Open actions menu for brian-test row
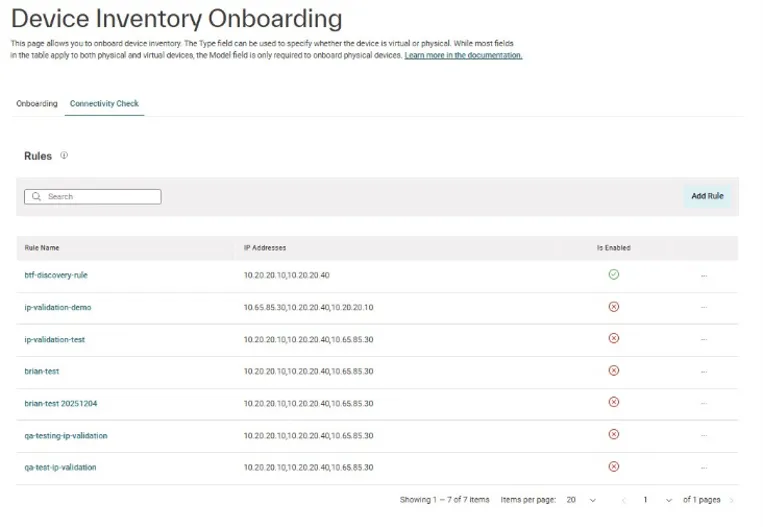The image size is (763, 527). tap(704, 372)
